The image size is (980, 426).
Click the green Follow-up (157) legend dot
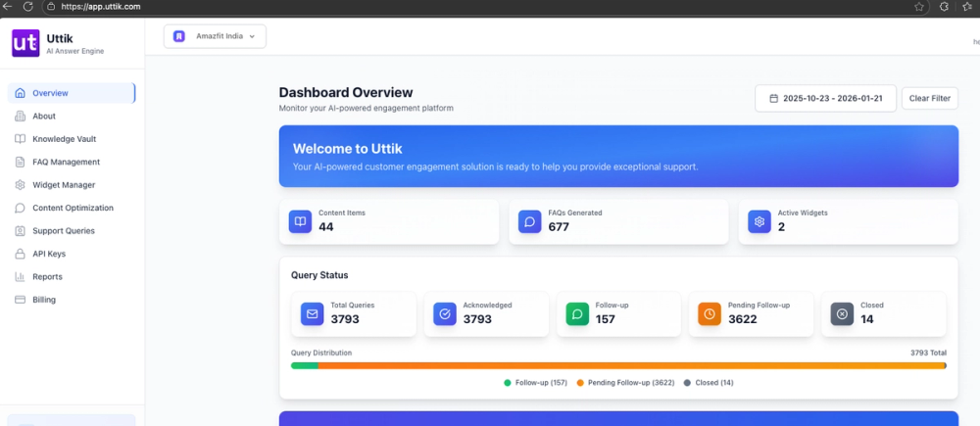click(x=508, y=382)
